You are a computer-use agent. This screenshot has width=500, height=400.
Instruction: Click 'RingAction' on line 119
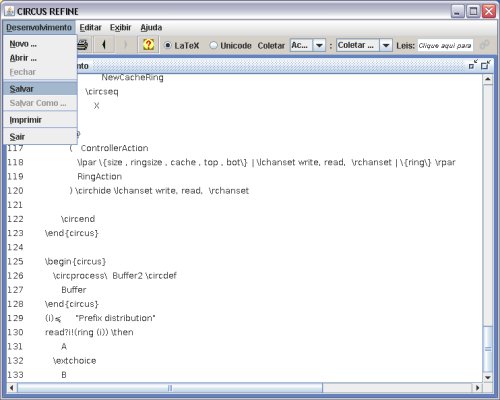pyautogui.click(x=99, y=176)
